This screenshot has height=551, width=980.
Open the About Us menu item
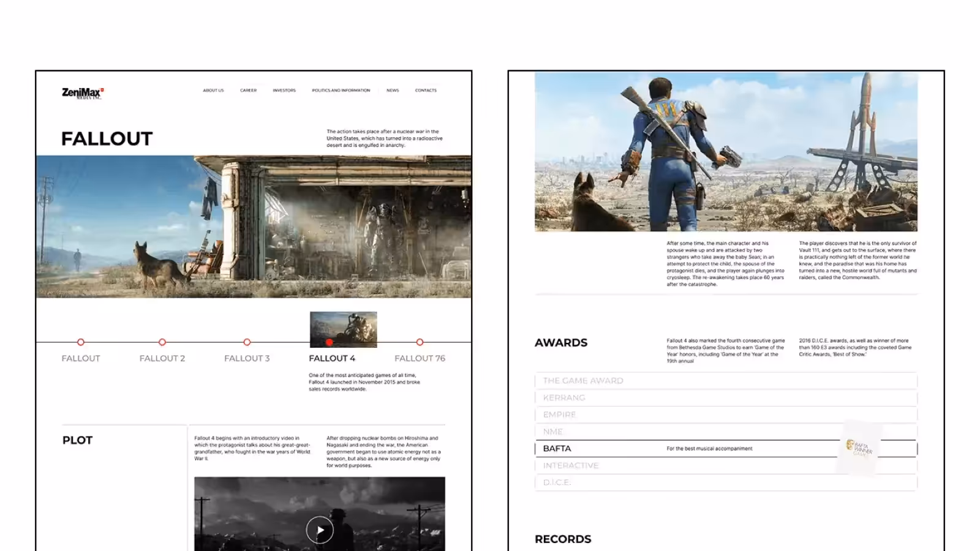213,91
